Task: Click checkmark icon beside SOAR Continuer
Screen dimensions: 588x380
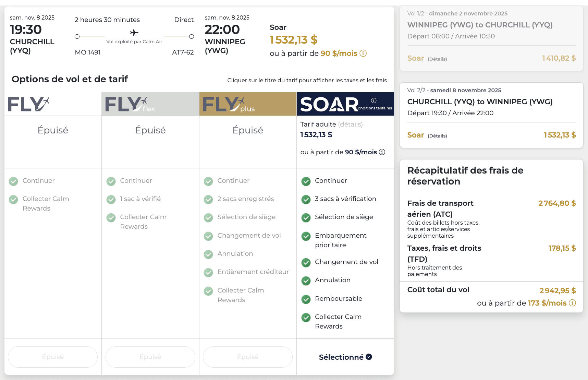Action: (306, 181)
